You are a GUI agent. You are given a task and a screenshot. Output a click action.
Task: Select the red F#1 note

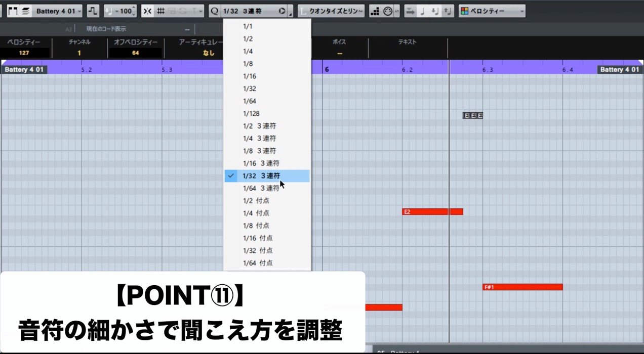pos(522,287)
